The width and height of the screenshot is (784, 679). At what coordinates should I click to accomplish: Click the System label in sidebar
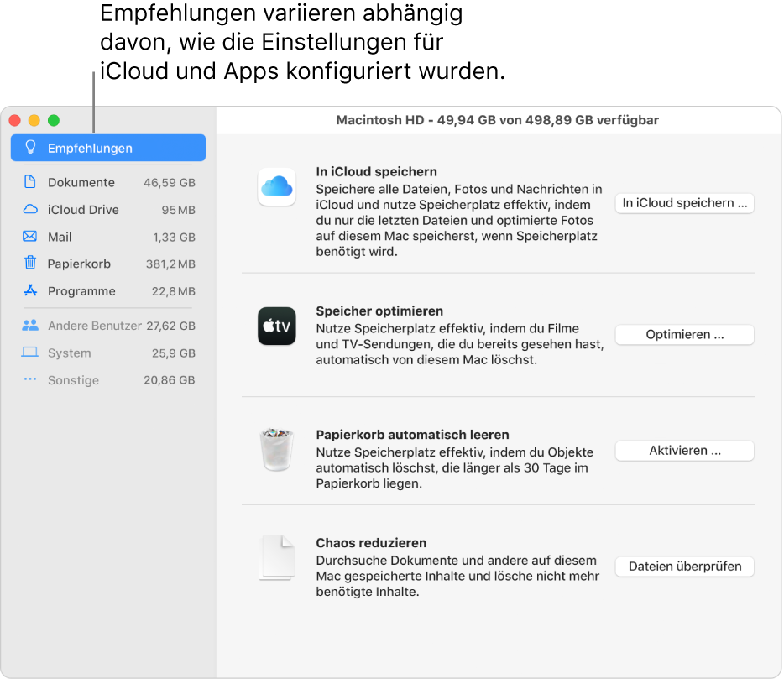(x=69, y=353)
